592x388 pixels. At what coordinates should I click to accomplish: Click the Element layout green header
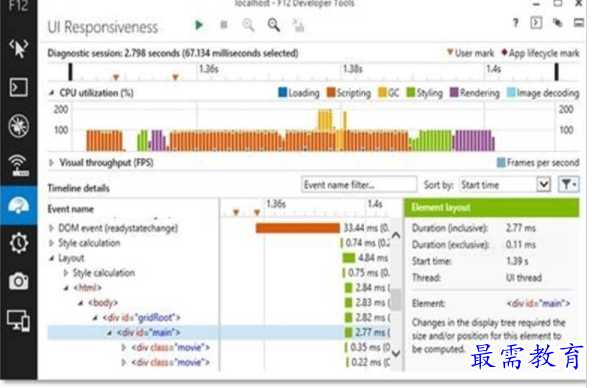tap(491, 208)
